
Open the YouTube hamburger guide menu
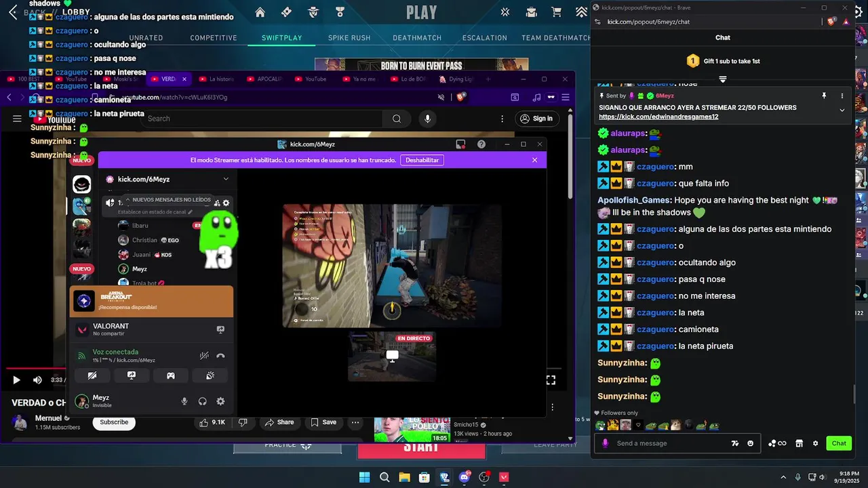tap(17, 119)
